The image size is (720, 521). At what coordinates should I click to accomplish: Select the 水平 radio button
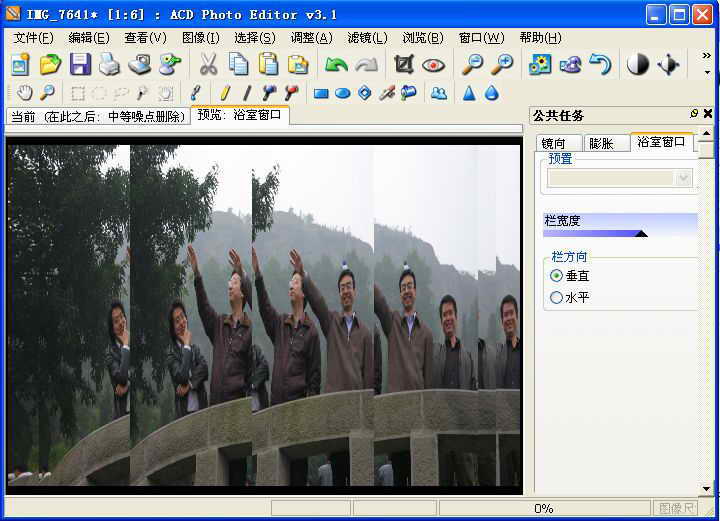557,297
